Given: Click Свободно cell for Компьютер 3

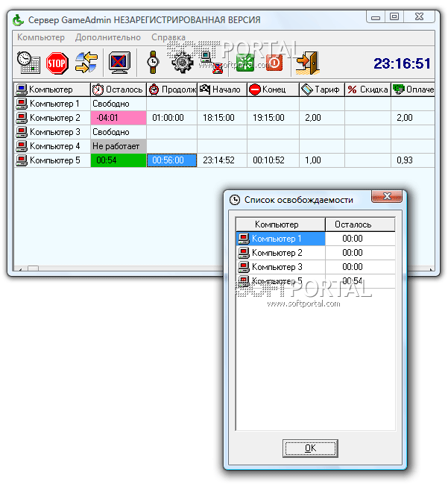Looking at the screenshot, I should (x=119, y=132).
